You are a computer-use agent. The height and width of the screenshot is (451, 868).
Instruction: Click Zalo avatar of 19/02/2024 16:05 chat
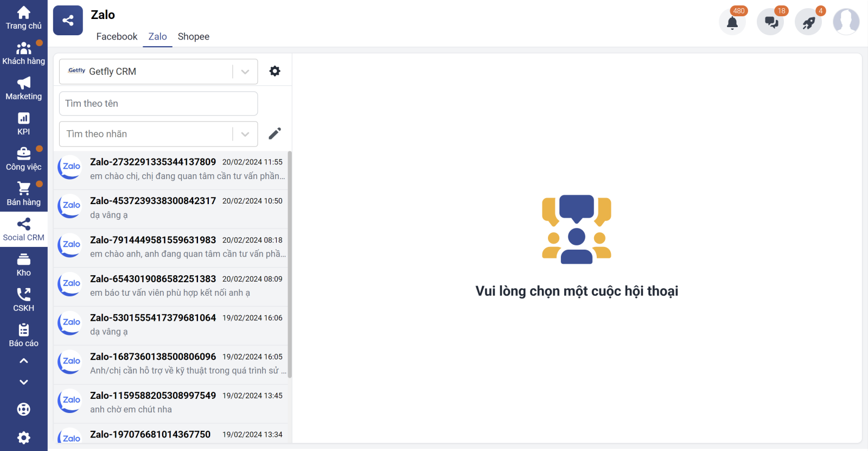(x=71, y=362)
